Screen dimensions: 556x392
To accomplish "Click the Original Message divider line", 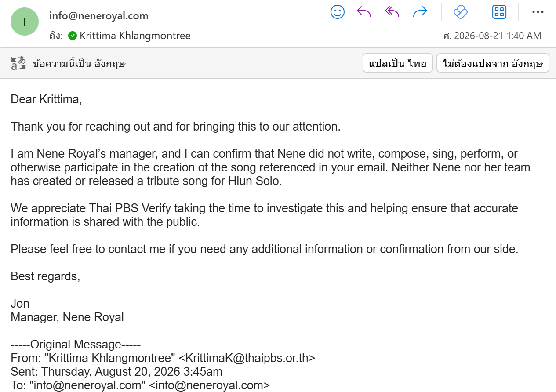I will pyautogui.click(x=76, y=344).
